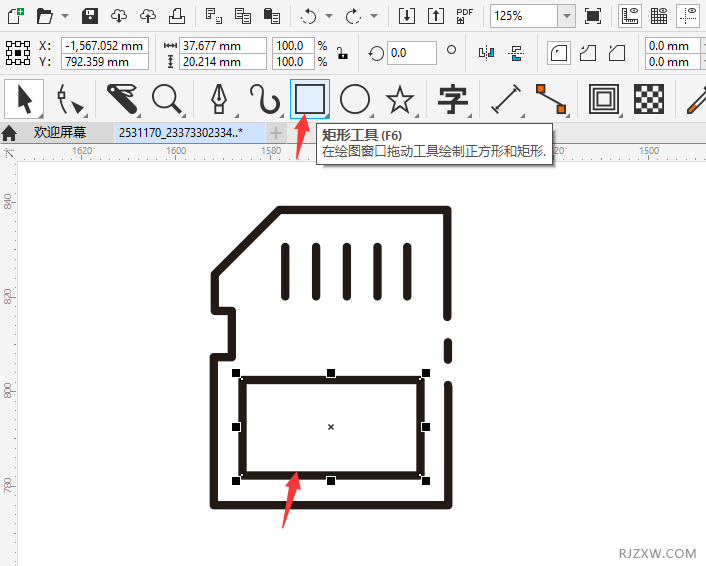Expand the zoom level dropdown
The image size is (706, 566).
566,16
